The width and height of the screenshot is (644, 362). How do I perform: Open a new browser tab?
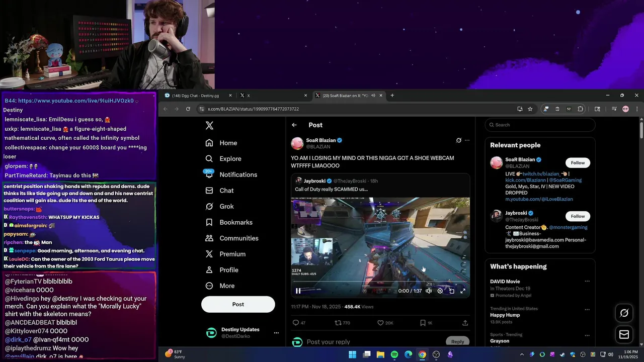pyautogui.click(x=392, y=96)
